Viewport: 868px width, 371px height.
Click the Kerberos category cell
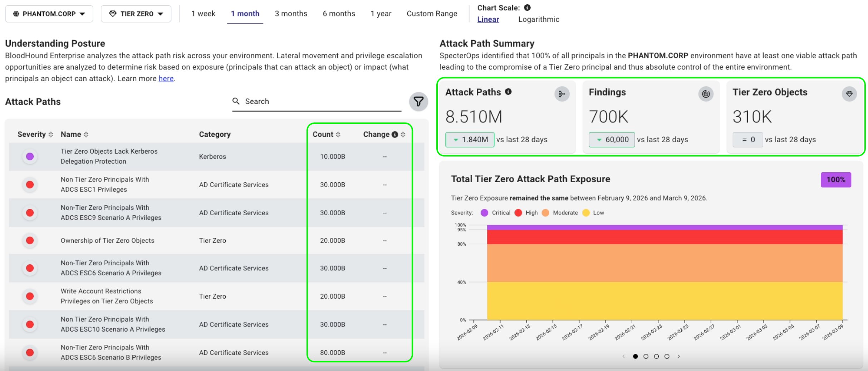click(x=212, y=156)
